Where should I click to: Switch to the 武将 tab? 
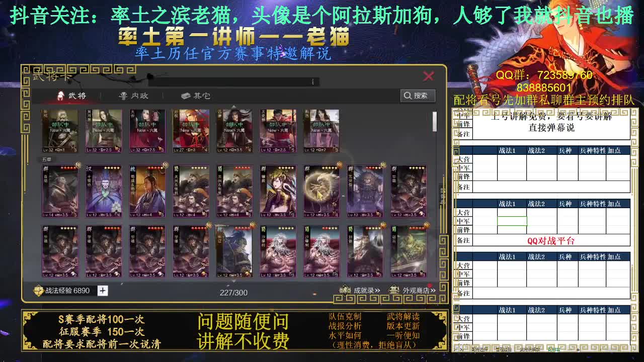71,96
